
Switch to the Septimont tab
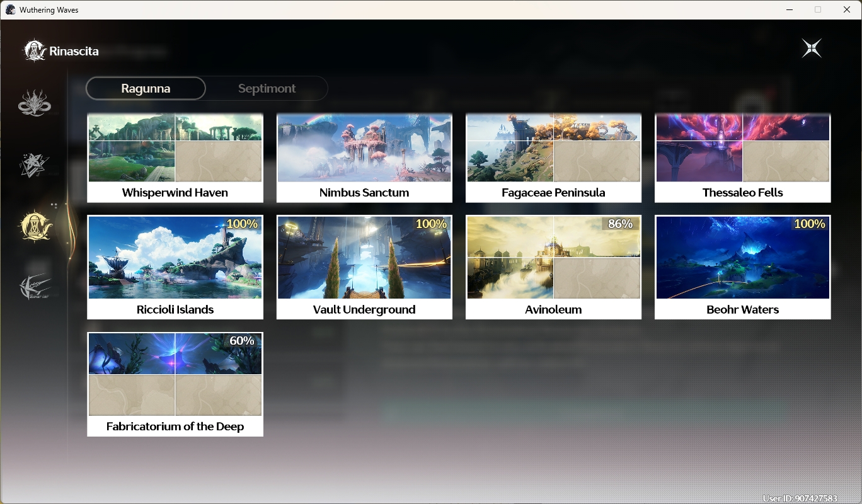pos(267,88)
